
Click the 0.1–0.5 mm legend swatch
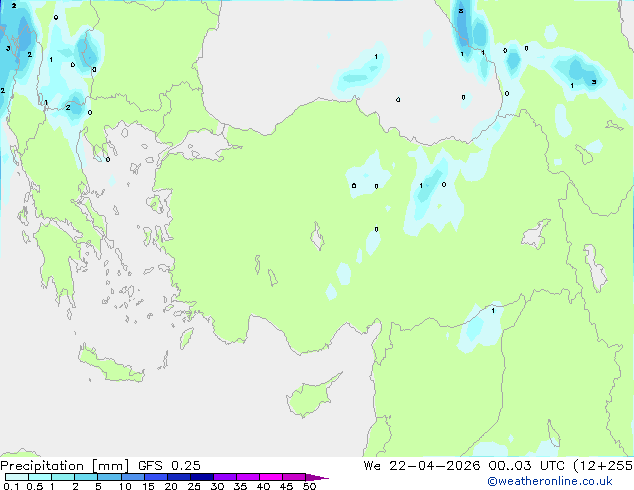pos(17,477)
